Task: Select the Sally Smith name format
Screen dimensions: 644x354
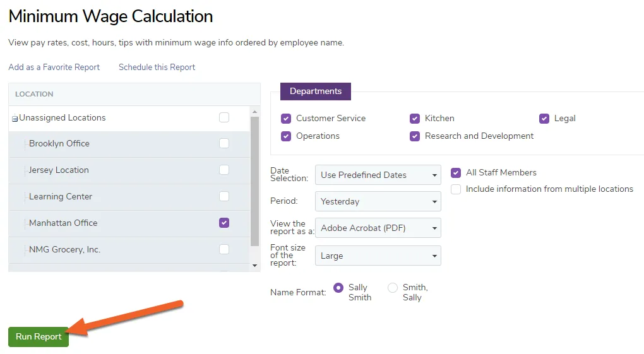Action: [x=338, y=288]
